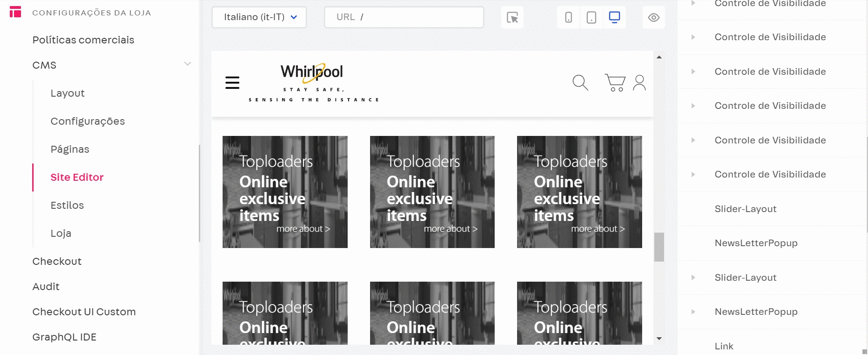Click the first Toploaders banner thumbnail
The width and height of the screenshot is (868, 355).
285,192
